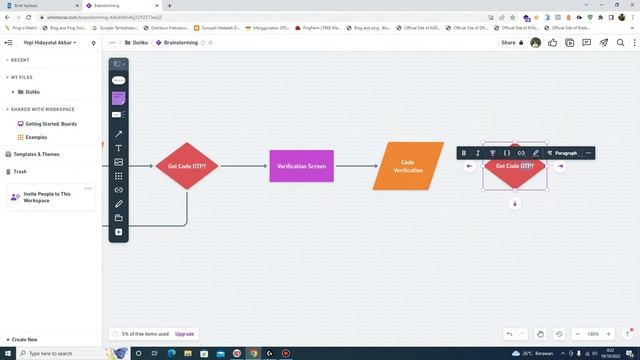Undo the last action
The image size is (640, 360).
point(509,334)
